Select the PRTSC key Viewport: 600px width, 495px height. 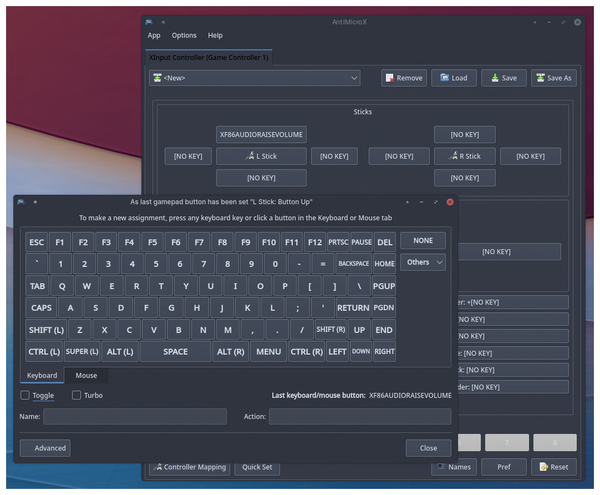[x=338, y=242]
